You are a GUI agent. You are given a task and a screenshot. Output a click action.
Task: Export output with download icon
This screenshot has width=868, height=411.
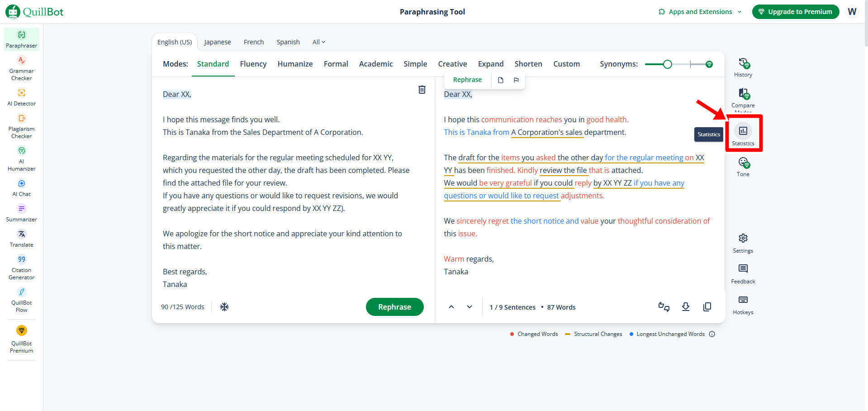tap(686, 307)
